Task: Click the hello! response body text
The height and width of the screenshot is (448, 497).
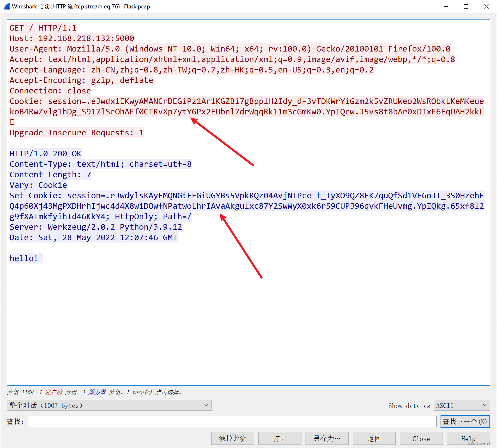Action: (24, 258)
